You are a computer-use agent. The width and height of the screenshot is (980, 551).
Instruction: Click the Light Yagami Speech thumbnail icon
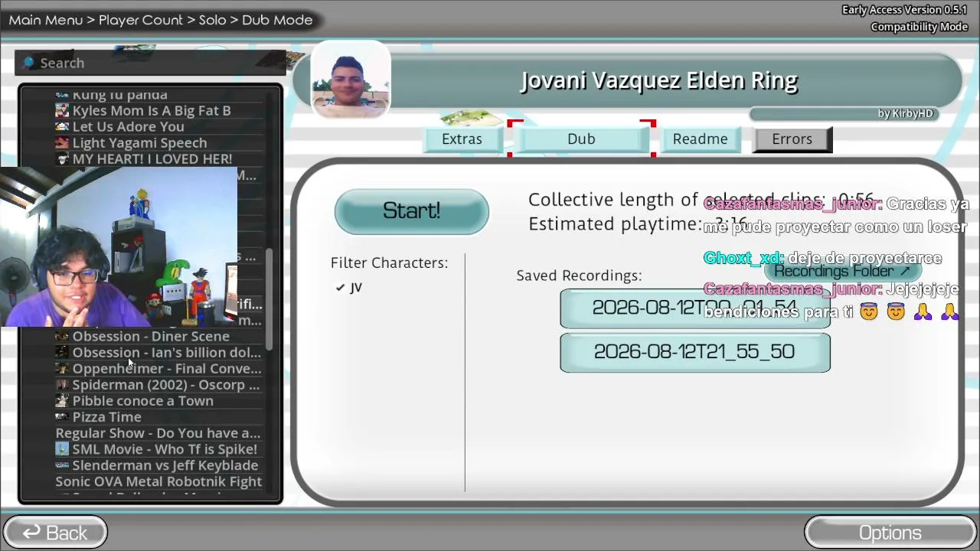62,143
